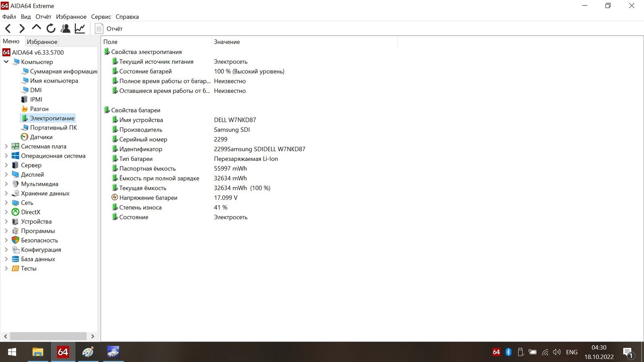Select AIDA64 v6.33.5700 root item
644x362 pixels.
(x=33, y=52)
